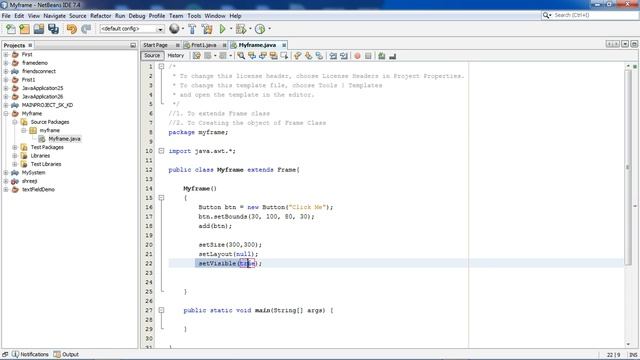640x360 pixels.
Task: Click the New Project toolbar icon
Action: tap(24, 29)
